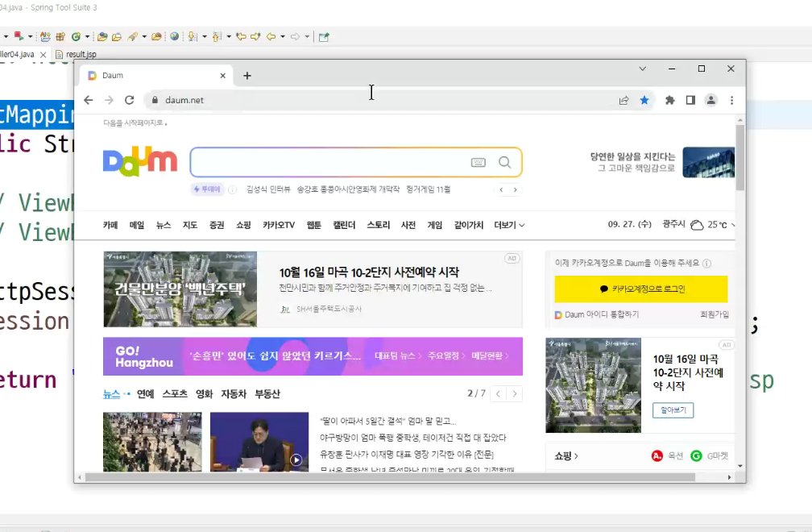Image resolution: width=812 pixels, height=532 pixels.
Task: Click the 투데이 lightning badge
Action: pyautogui.click(x=207, y=189)
